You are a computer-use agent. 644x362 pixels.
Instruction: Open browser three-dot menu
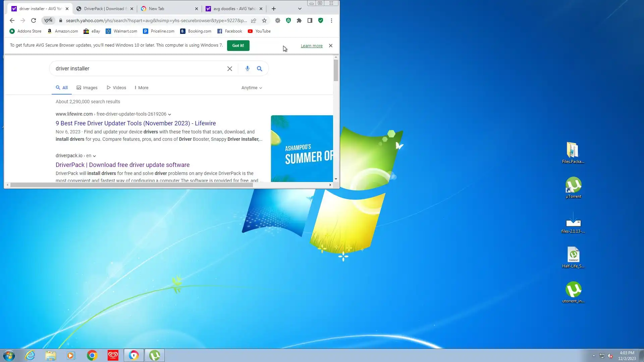331,20
